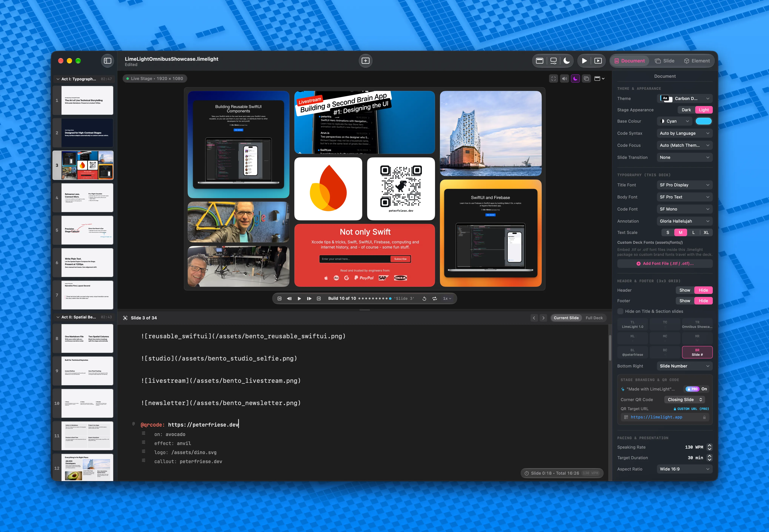Select text scale S
Screen dimensions: 769x532
pyautogui.click(x=668, y=233)
